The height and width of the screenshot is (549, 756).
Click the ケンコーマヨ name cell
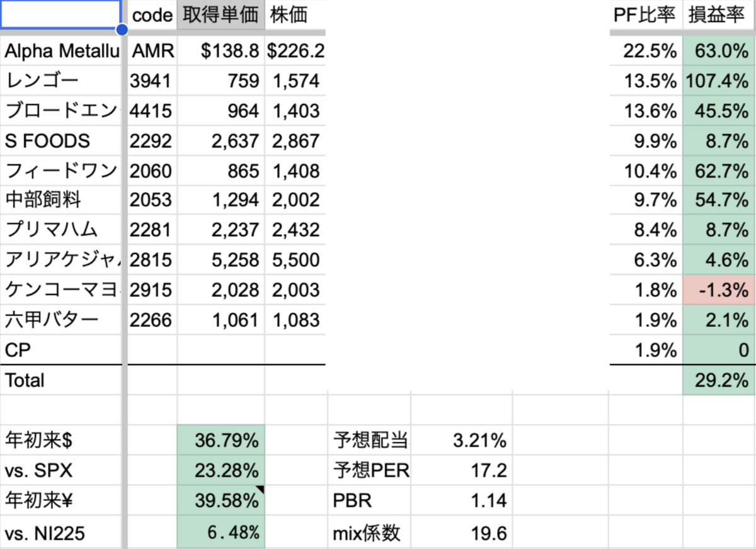coord(62,290)
